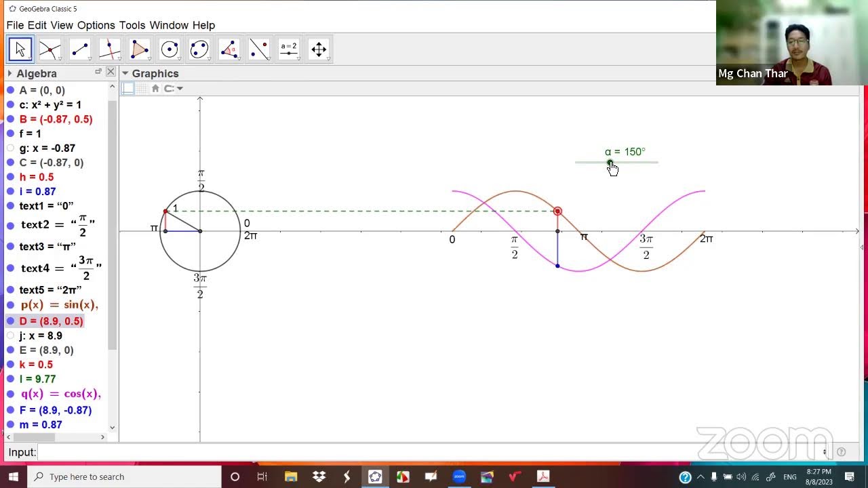Open Angle tool group dropdown arrow
This screenshot has width=868, height=488.
(x=239, y=60)
